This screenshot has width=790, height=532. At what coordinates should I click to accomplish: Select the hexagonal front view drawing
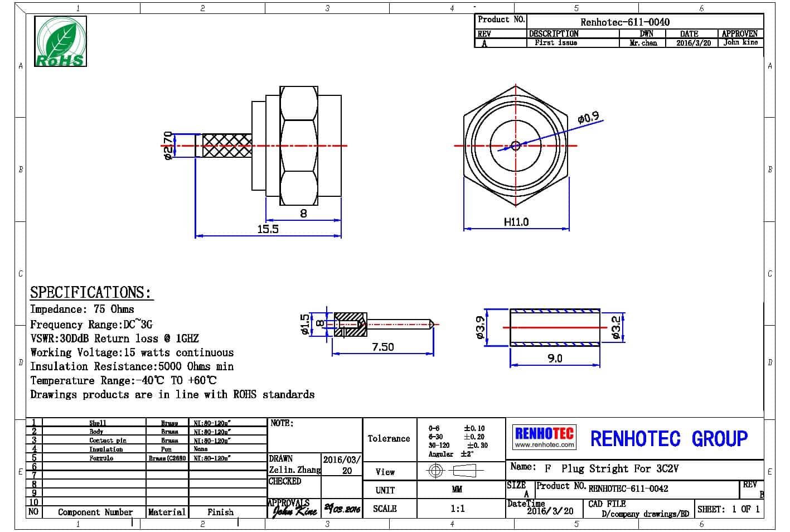pyautogui.click(x=516, y=146)
